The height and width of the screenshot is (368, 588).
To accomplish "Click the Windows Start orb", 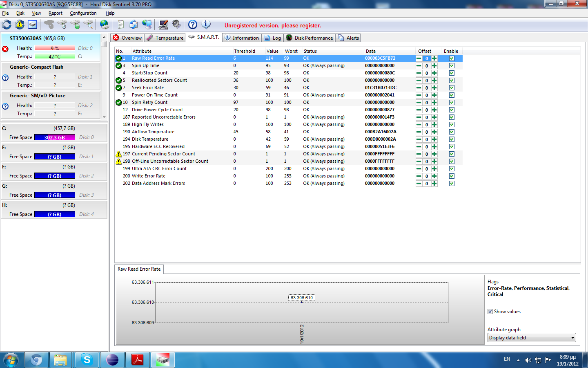I will [x=11, y=360].
